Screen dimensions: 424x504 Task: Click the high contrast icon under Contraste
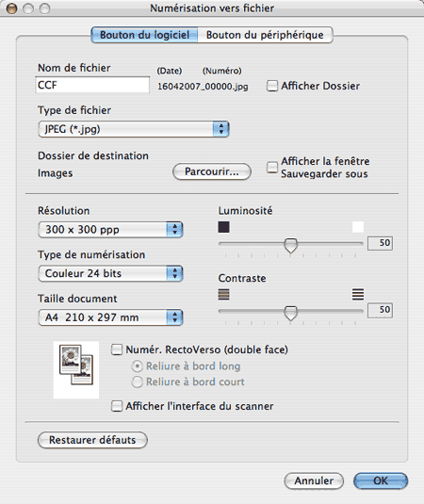358,294
